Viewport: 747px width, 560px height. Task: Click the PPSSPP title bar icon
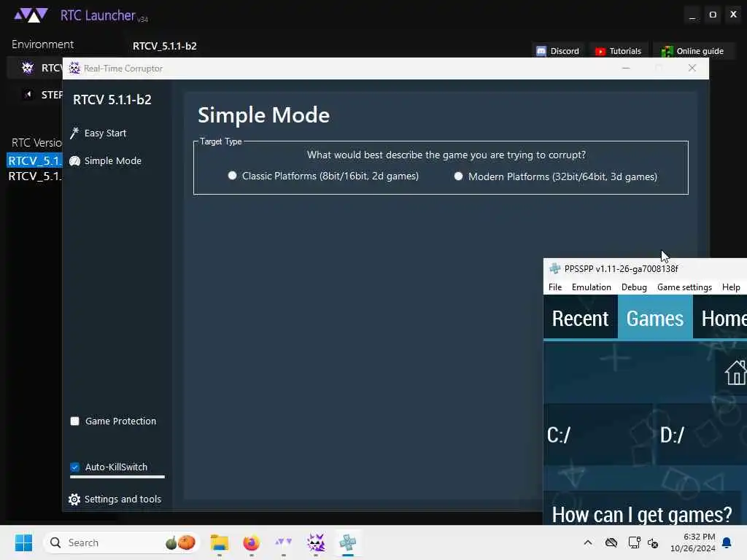pos(554,268)
